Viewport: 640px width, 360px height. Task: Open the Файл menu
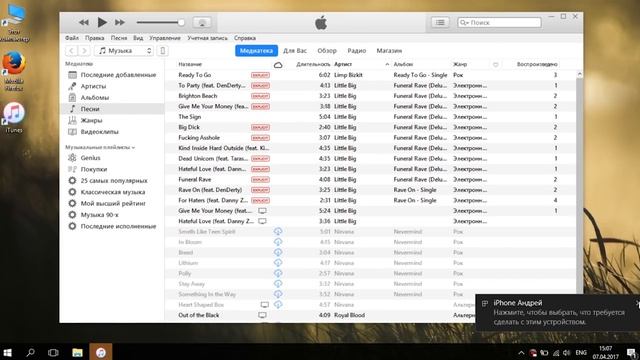pos(72,38)
